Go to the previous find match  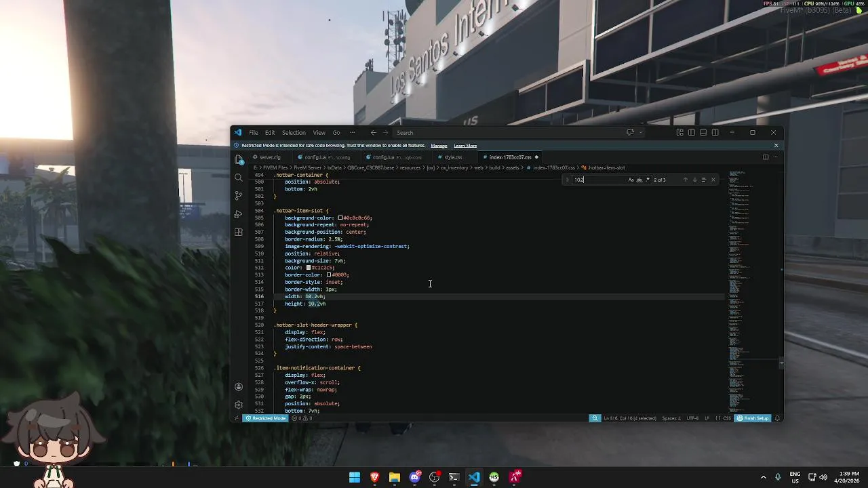pos(685,180)
